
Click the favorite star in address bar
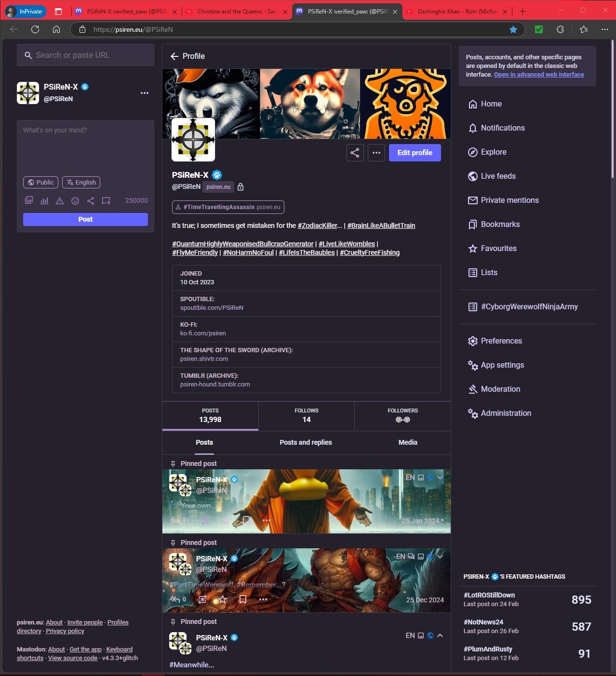[x=513, y=29]
